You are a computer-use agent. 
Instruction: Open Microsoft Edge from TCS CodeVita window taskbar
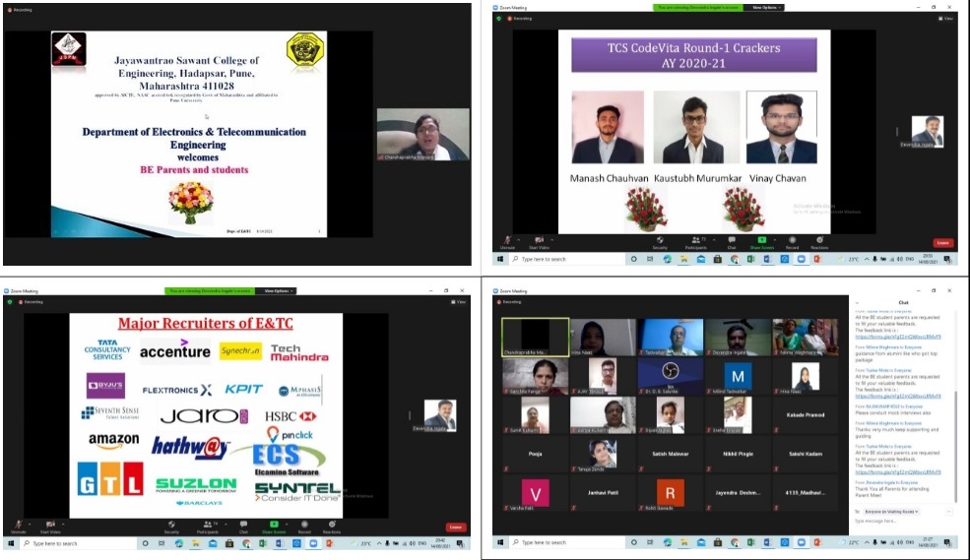667,259
